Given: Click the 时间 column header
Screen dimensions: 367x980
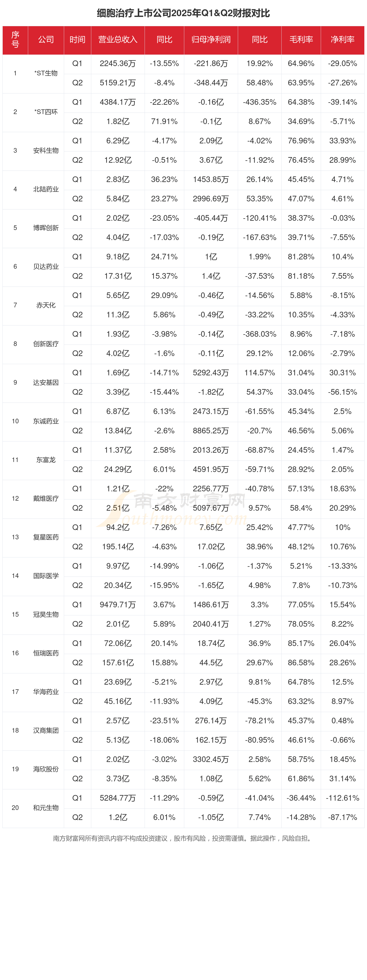Looking at the screenshot, I should coord(77,40).
